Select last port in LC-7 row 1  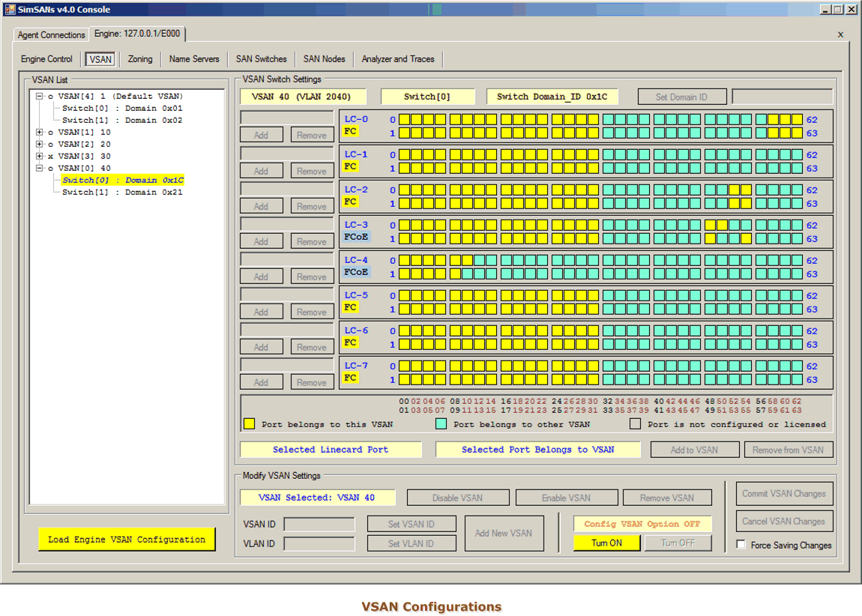tap(797, 379)
